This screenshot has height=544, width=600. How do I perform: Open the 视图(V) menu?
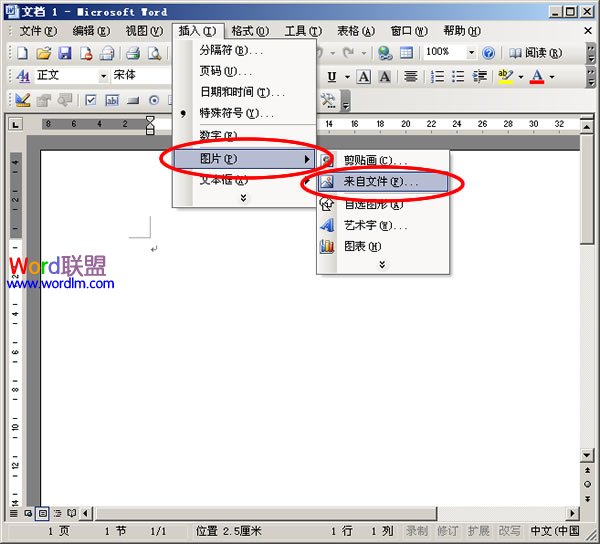click(x=144, y=31)
